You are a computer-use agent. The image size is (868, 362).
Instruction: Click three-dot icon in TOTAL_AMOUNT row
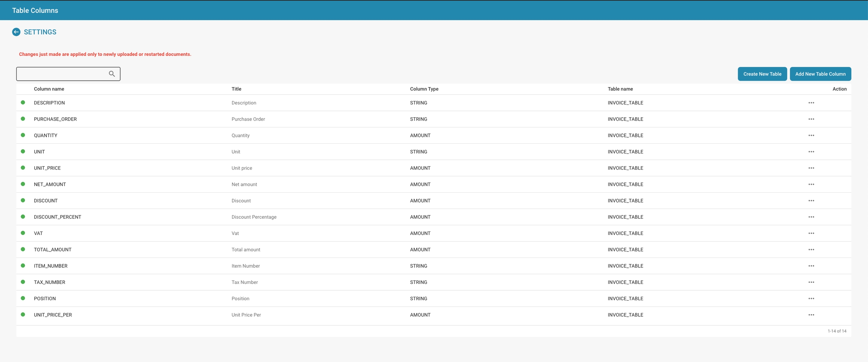pos(811,250)
